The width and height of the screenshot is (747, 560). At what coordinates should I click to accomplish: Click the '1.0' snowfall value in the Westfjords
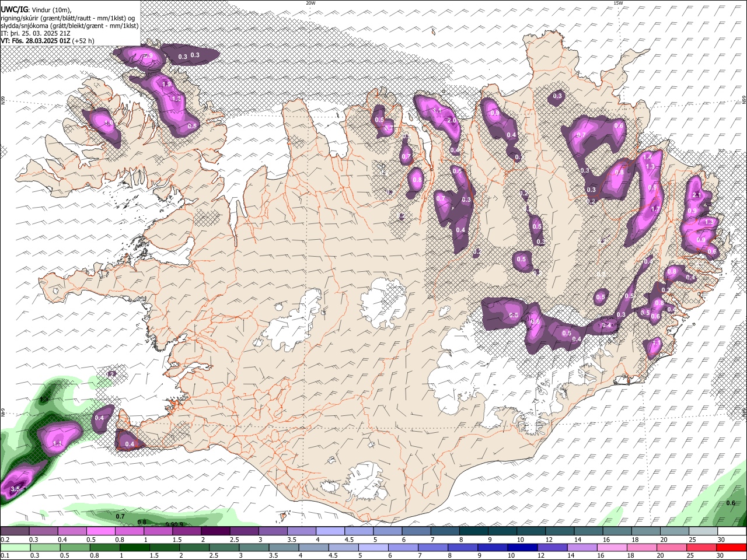coord(108,123)
